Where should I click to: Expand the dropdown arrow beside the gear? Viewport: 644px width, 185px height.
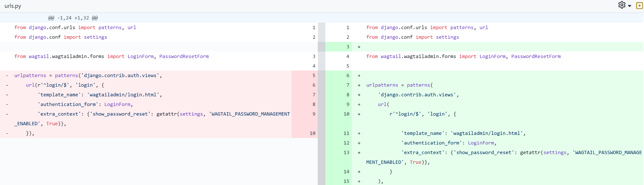(630, 6)
